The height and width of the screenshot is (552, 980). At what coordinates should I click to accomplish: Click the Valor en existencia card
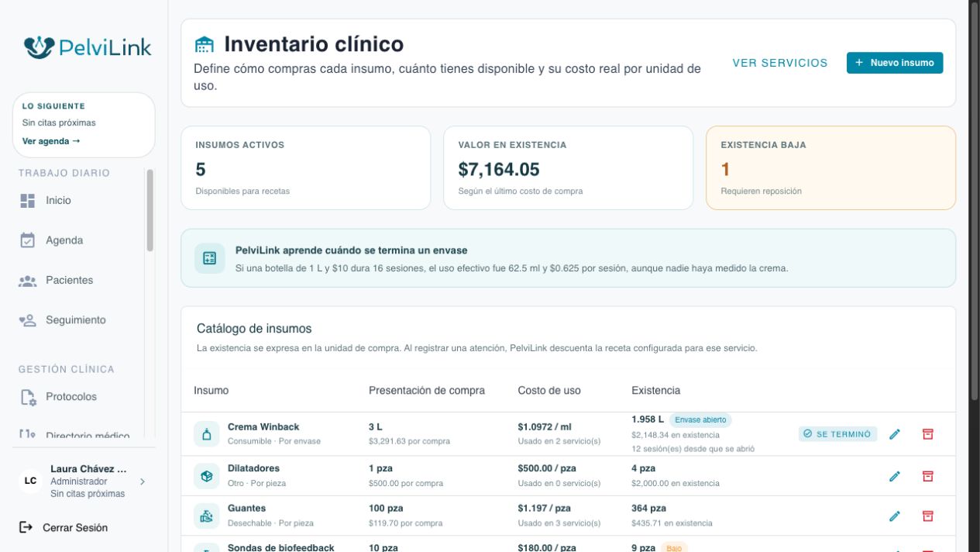(568, 167)
